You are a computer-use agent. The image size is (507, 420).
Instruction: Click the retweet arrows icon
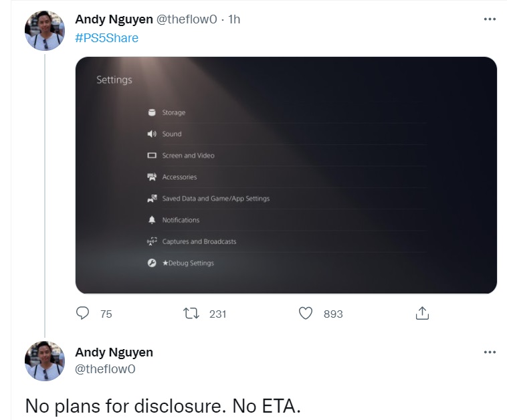tap(191, 313)
